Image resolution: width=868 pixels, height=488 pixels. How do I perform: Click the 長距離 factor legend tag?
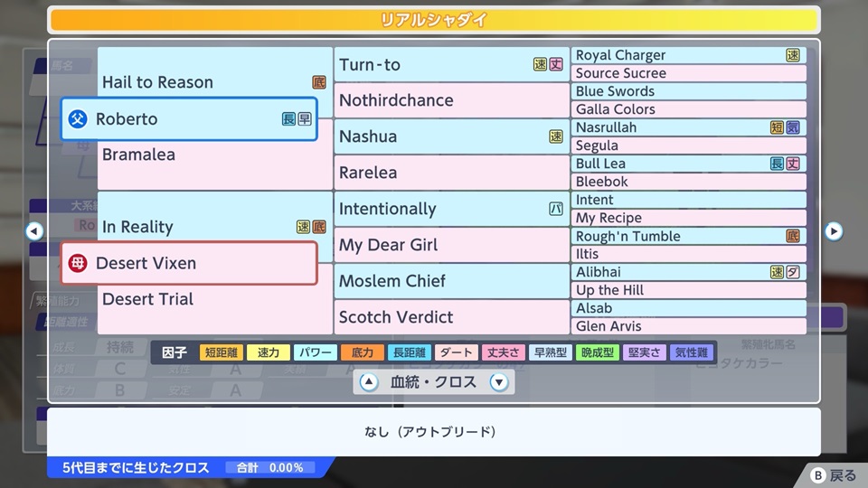pyautogui.click(x=410, y=352)
